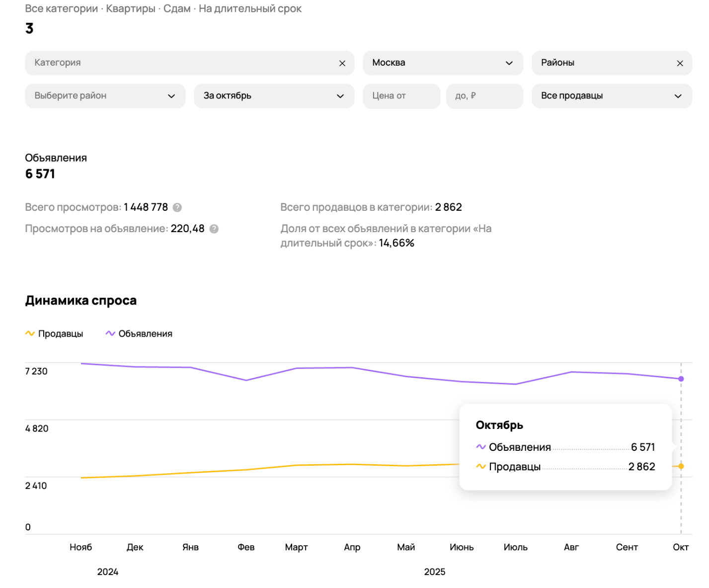Click help icon beside Просмотров на объявление

(214, 229)
